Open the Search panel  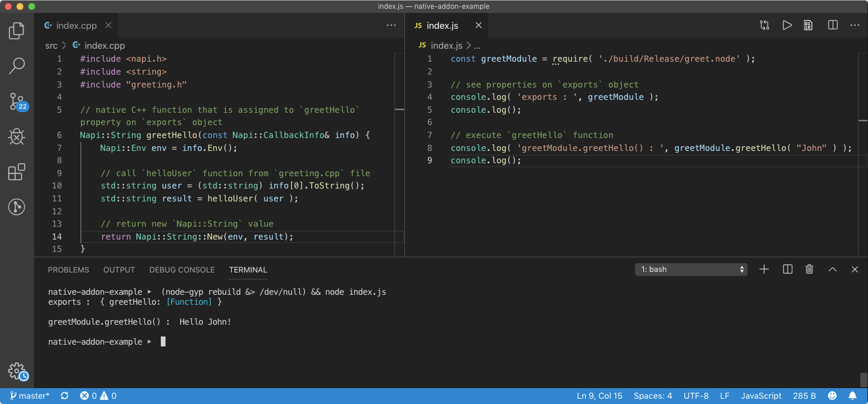[16, 66]
